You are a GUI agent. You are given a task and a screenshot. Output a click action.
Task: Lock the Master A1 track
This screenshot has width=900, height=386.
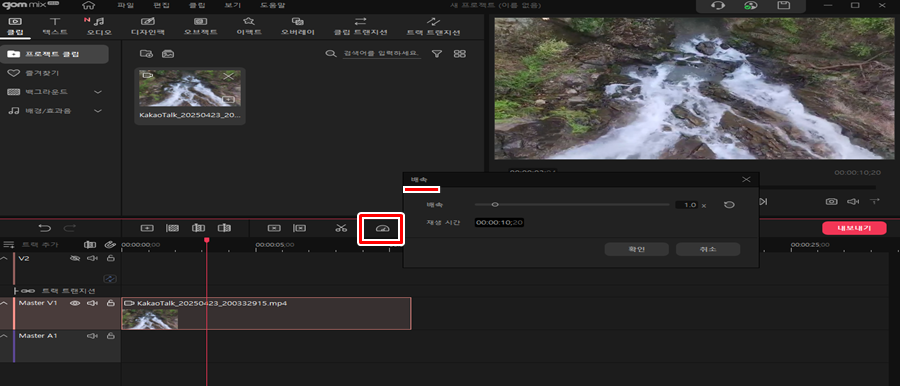point(110,336)
